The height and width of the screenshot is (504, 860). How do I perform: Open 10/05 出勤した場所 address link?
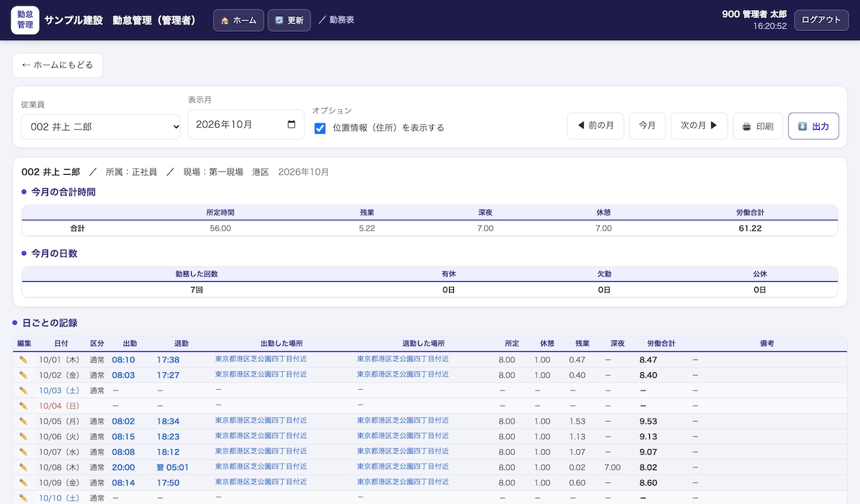tap(261, 421)
